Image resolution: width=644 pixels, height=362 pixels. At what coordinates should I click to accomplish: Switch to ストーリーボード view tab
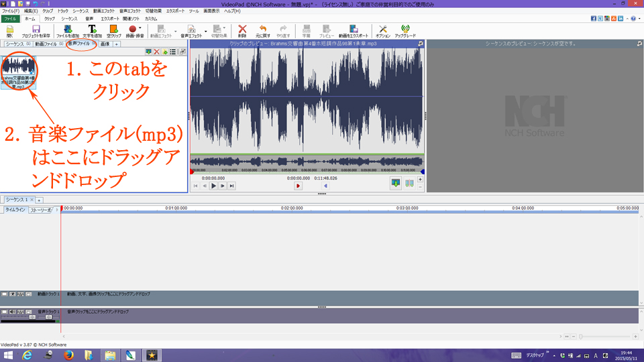tap(41, 210)
